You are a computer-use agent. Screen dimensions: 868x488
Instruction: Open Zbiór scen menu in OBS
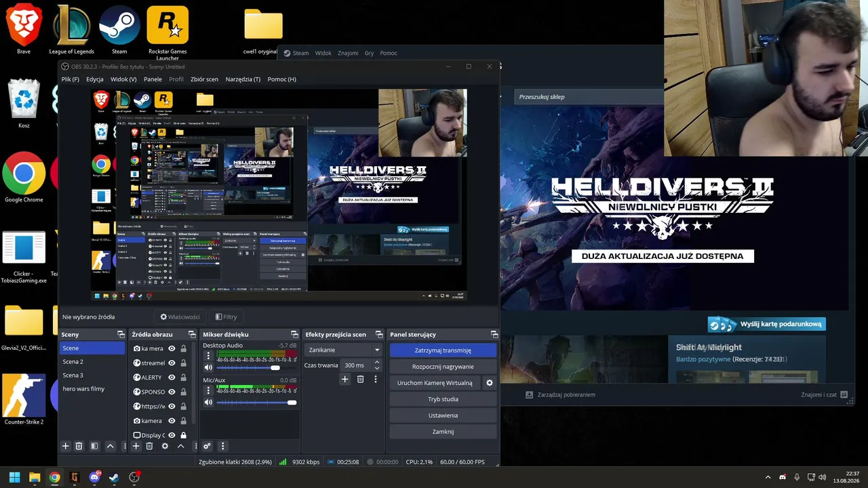204,79
